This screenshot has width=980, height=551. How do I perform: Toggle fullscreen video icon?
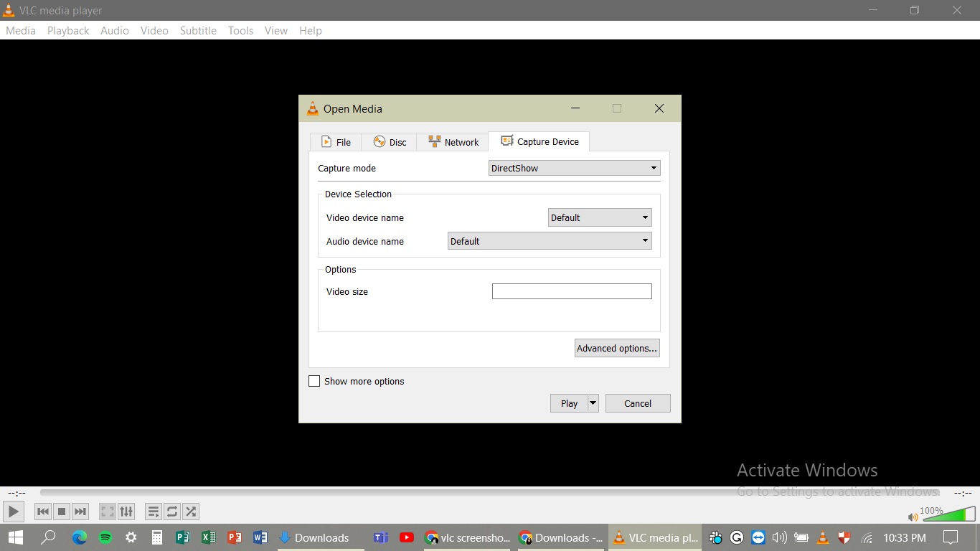click(108, 512)
